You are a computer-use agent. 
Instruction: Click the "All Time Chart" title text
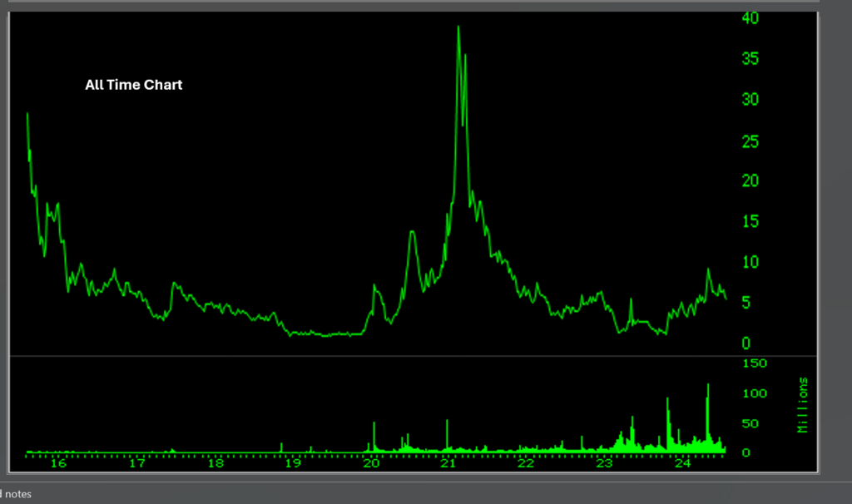click(x=133, y=85)
